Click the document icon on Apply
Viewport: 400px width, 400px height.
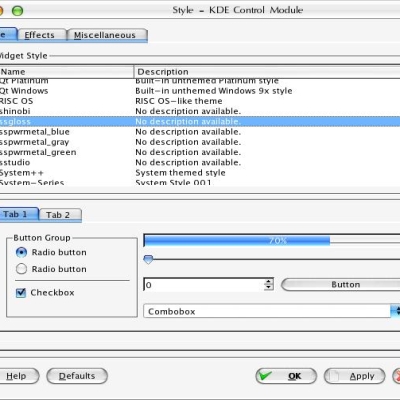pos(335,376)
